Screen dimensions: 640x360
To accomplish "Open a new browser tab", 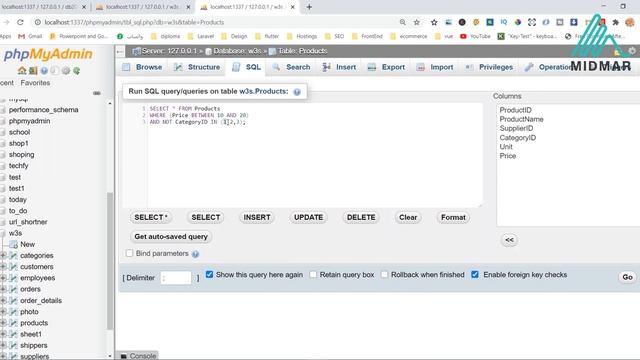I will 309,7.
